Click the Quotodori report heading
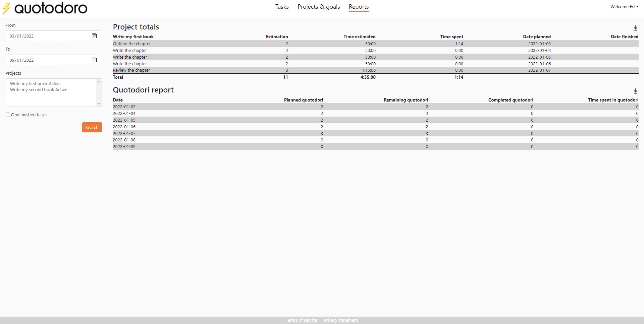 click(x=143, y=90)
